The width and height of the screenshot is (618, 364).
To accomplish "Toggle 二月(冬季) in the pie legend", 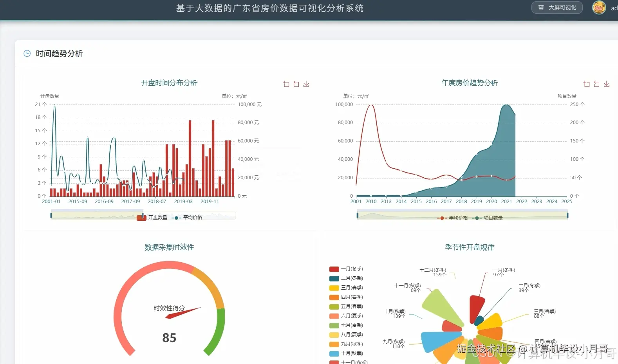I will (x=346, y=278).
